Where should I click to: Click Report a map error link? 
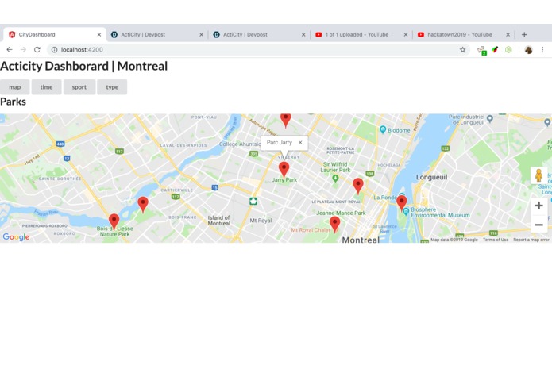[x=531, y=240]
